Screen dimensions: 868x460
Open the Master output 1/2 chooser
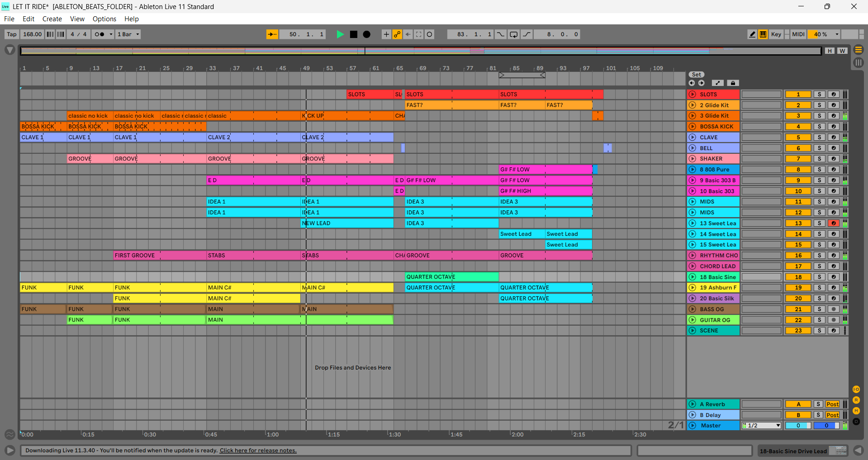tap(761, 426)
